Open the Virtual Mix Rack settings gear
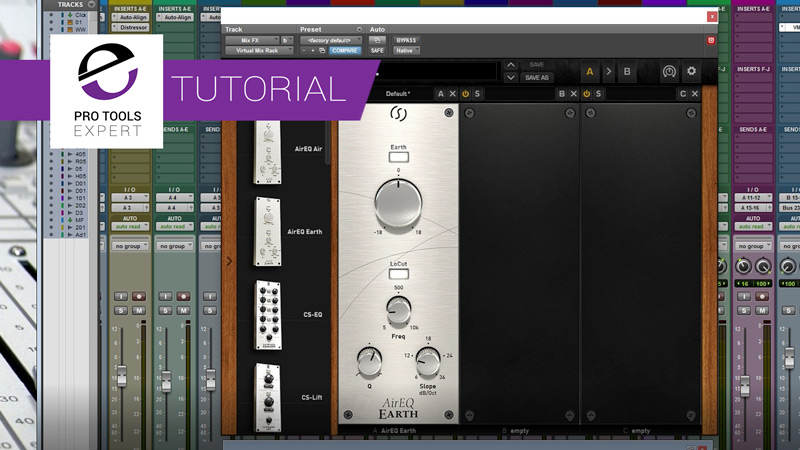This screenshot has height=450, width=800. click(691, 71)
